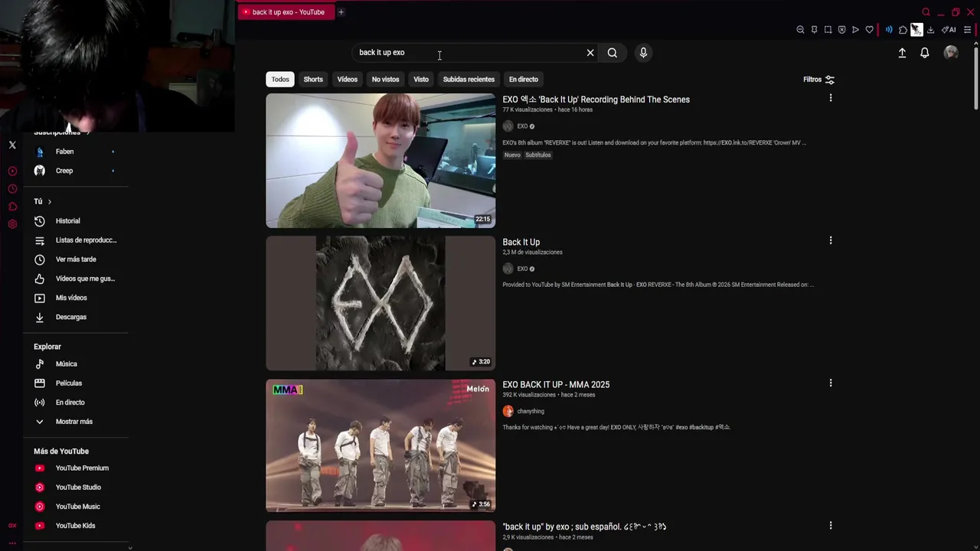Open a new browser tab with plus

(341, 12)
